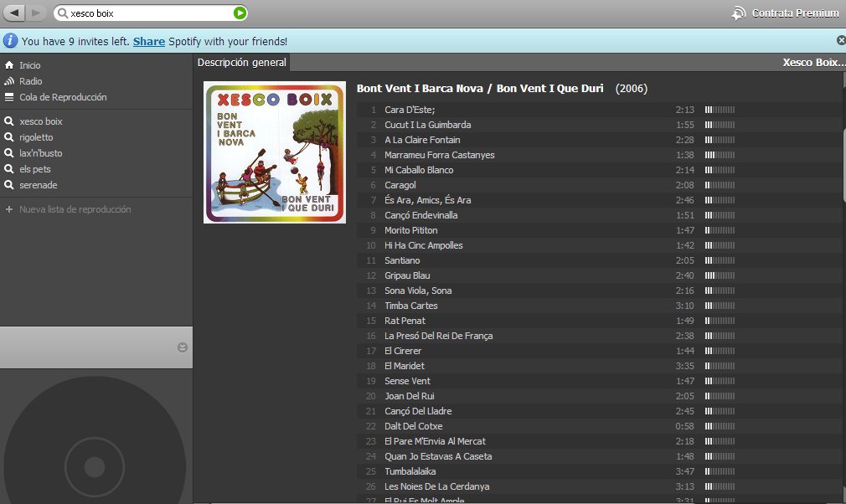Click the Contrata Premium icon
Screen dimensions: 846x504
[738, 13]
